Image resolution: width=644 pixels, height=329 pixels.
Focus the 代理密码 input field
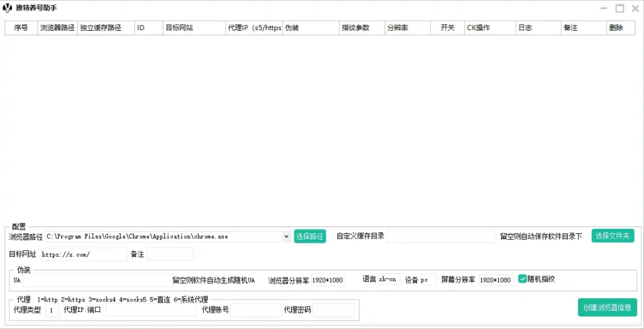[x=333, y=311]
